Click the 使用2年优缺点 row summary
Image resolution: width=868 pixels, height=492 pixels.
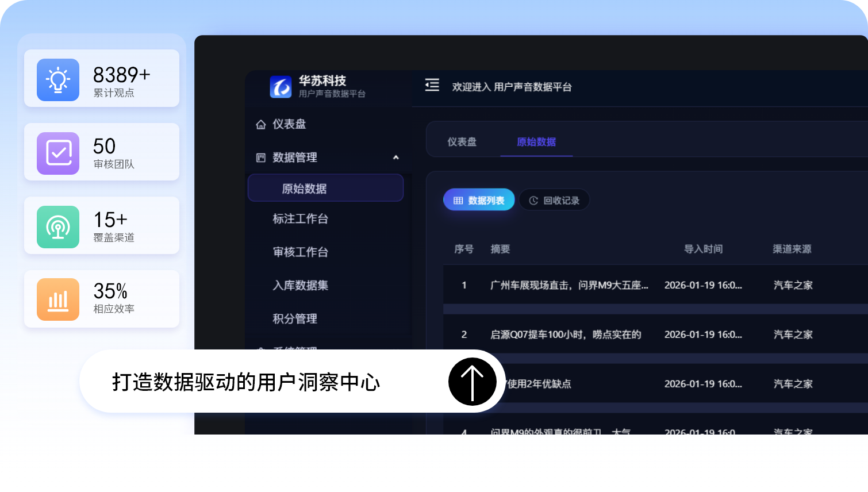(x=539, y=384)
